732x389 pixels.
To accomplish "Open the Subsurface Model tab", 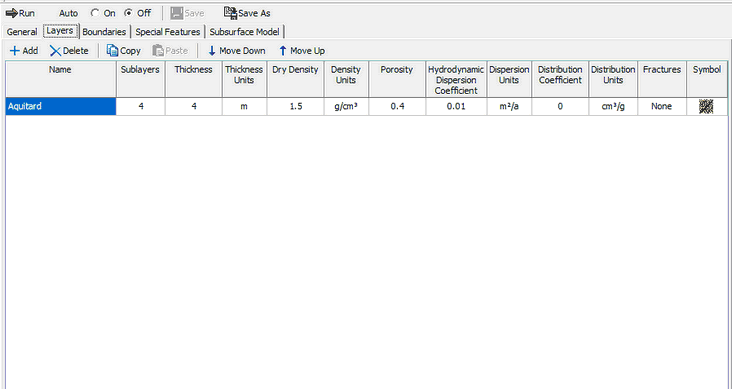I will [245, 32].
